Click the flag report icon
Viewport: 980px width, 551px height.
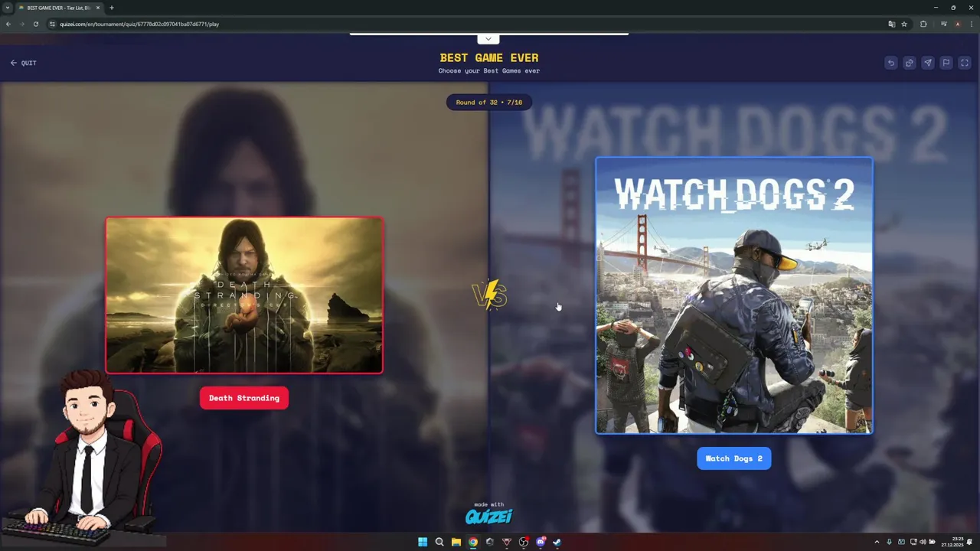point(946,63)
